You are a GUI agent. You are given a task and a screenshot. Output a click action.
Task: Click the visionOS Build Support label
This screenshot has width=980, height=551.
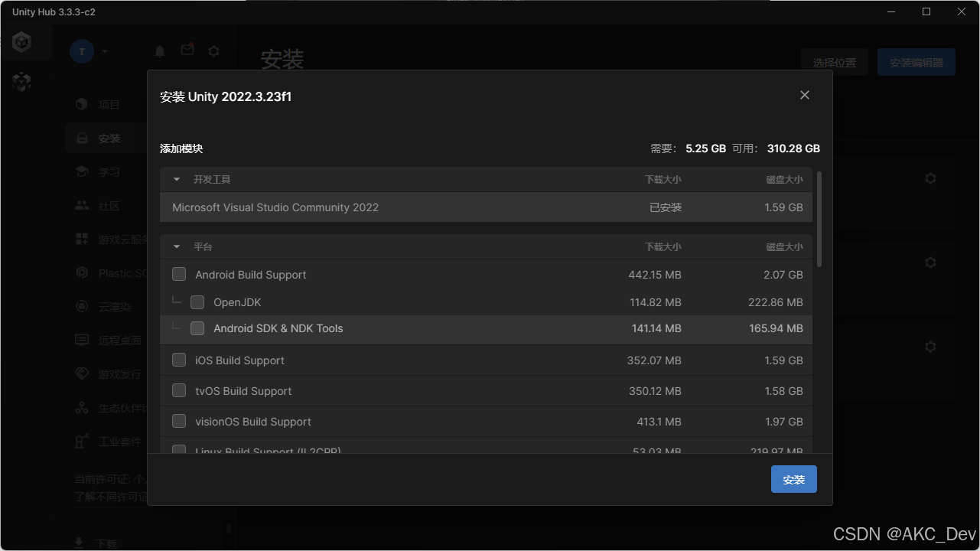point(253,422)
